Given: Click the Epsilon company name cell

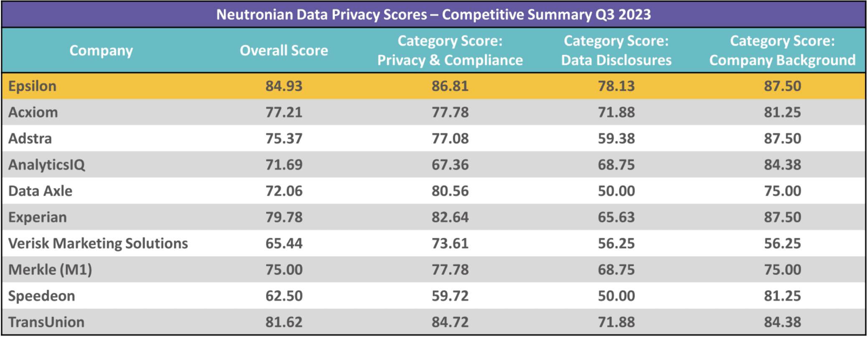Looking at the screenshot, I should pos(33,86).
